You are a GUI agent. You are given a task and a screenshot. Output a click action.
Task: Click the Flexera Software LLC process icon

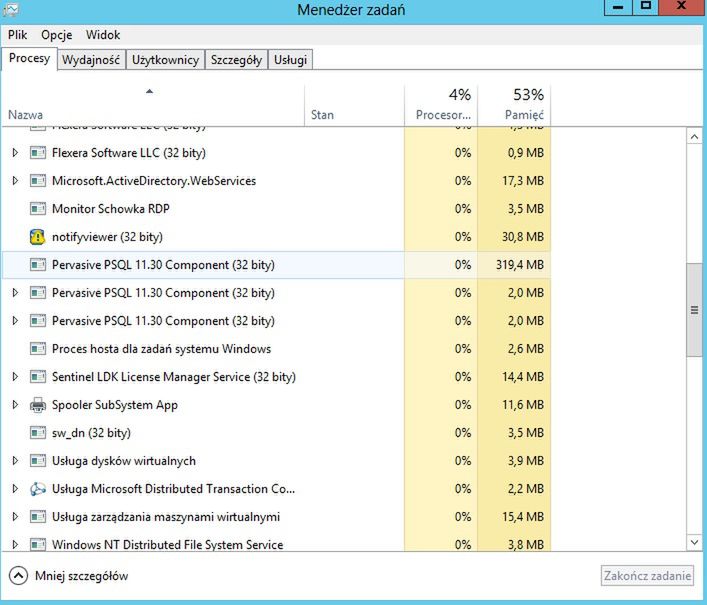click(x=37, y=153)
